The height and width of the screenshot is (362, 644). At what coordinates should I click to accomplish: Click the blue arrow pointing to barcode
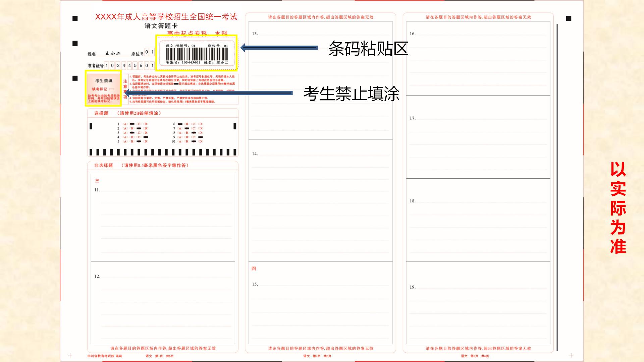click(x=279, y=48)
